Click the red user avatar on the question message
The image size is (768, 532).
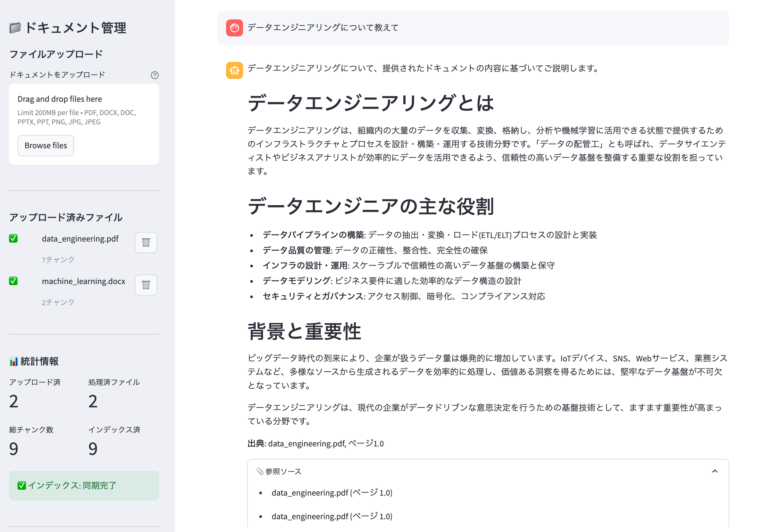pyautogui.click(x=235, y=28)
